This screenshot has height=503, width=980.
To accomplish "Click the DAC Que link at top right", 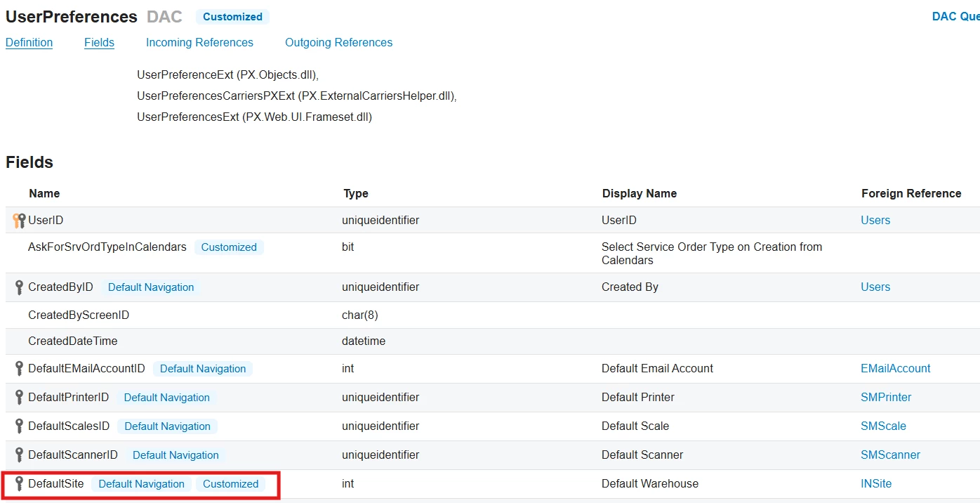I will [956, 15].
